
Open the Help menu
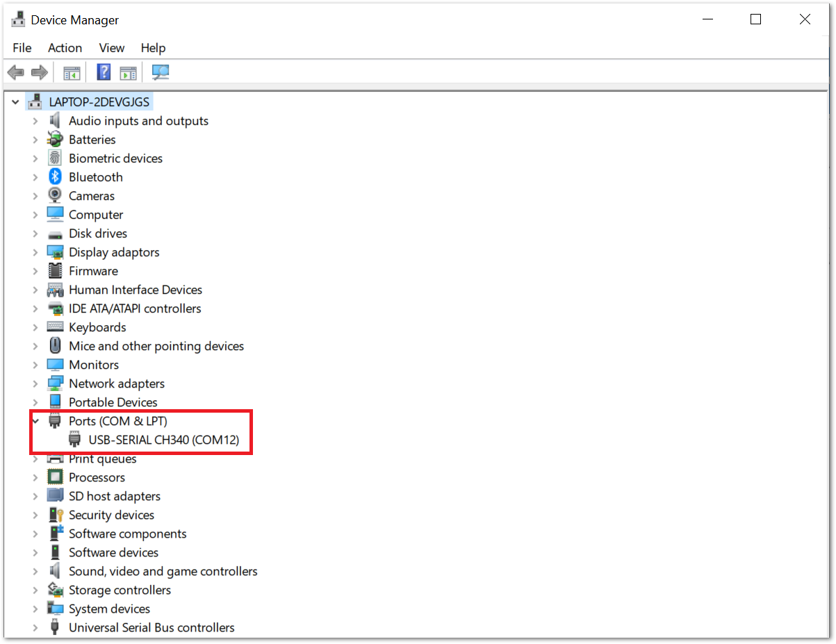tap(153, 48)
